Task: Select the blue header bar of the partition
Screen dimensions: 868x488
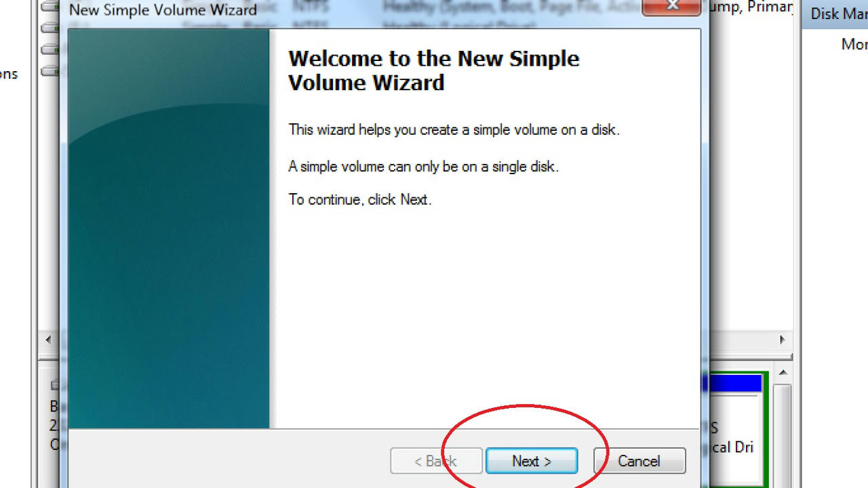Action: tap(735, 384)
